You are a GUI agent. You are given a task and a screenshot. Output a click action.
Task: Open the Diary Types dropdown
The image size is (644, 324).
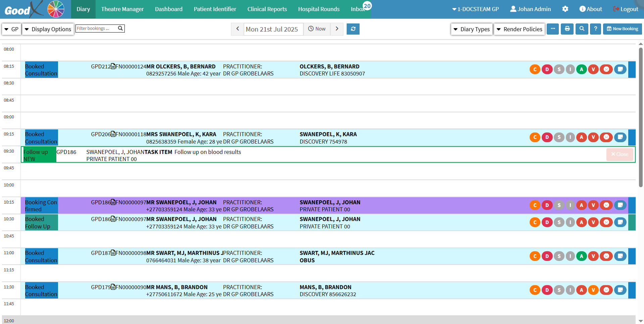[472, 29]
